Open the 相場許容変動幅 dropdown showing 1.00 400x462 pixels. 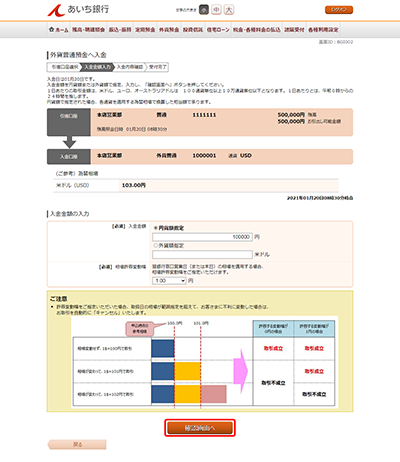pos(169,281)
